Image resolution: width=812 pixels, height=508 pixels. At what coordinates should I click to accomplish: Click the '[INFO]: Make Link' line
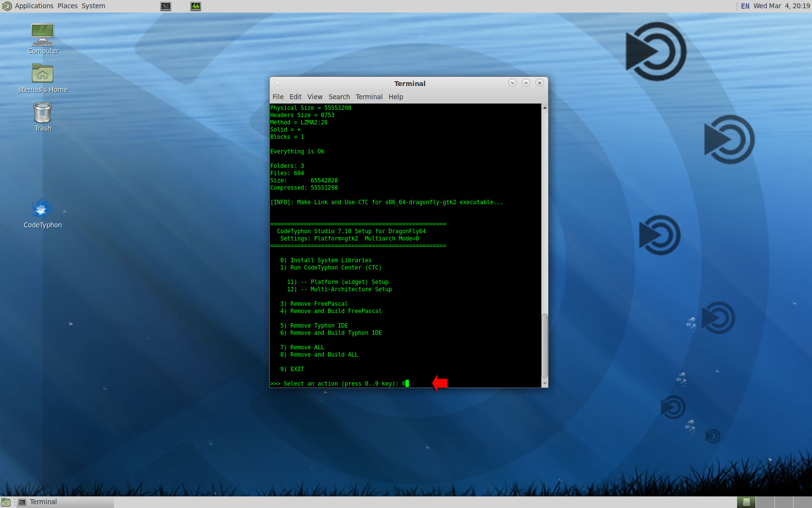coord(387,202)
